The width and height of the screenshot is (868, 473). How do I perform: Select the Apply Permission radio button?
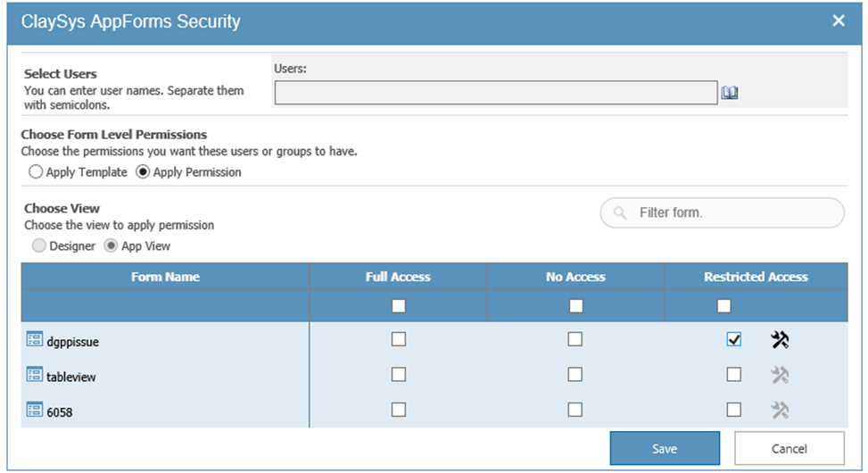(143, 171)
